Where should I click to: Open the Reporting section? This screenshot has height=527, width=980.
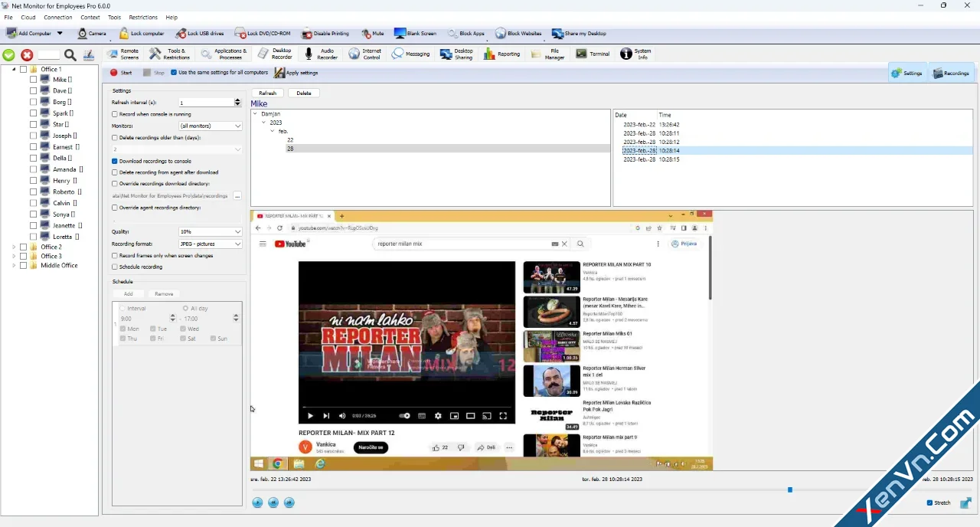pos(501,54)
